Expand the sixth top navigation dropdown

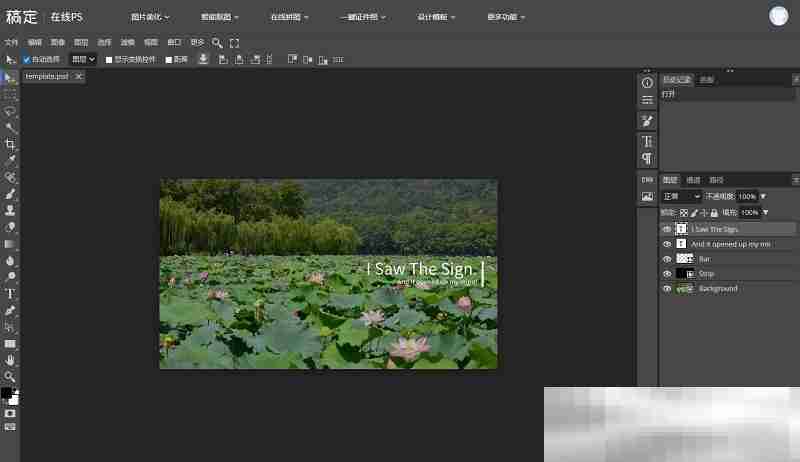[x=506, y=17]
